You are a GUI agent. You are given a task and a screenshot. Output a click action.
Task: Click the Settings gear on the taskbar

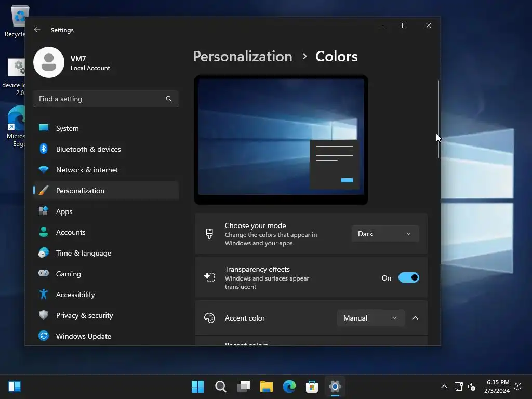click(x=335, y=387)
